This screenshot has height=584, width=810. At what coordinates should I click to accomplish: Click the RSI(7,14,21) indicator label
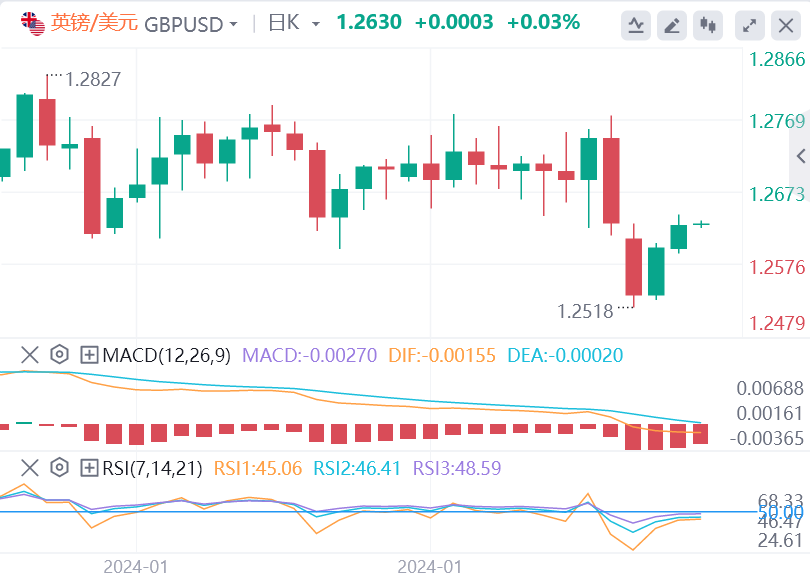[x=152, y=468]
